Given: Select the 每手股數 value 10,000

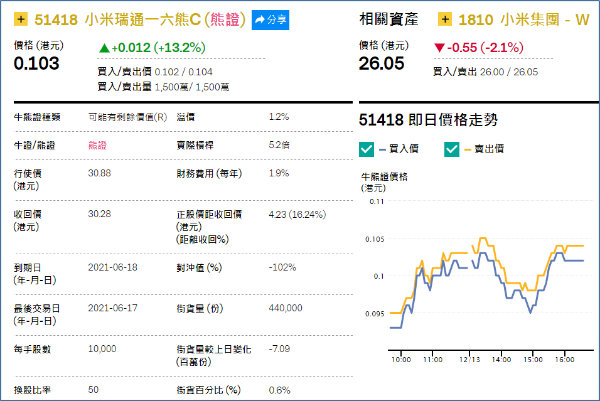Looking at the screenshot, I should (x=102, y=349).
